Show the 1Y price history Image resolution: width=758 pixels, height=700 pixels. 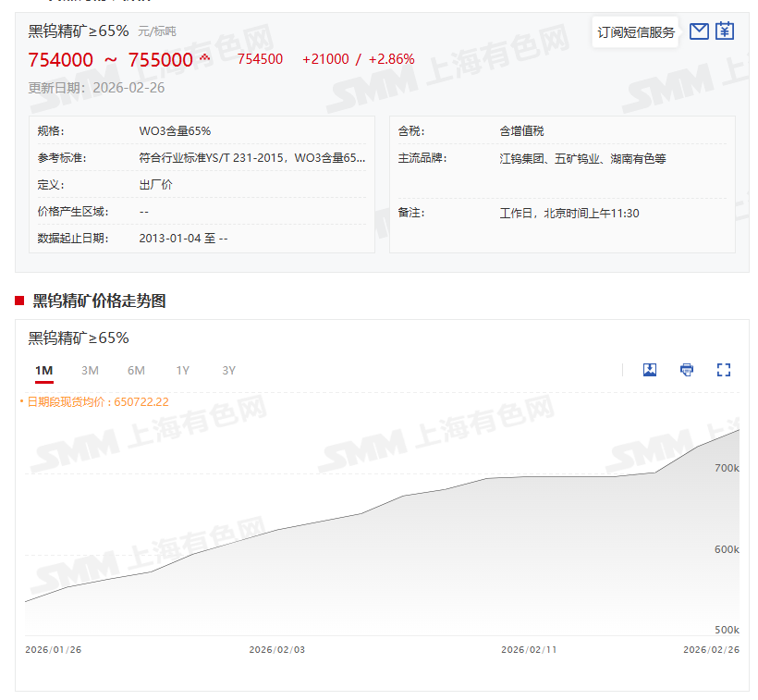(x=183, y=371)
